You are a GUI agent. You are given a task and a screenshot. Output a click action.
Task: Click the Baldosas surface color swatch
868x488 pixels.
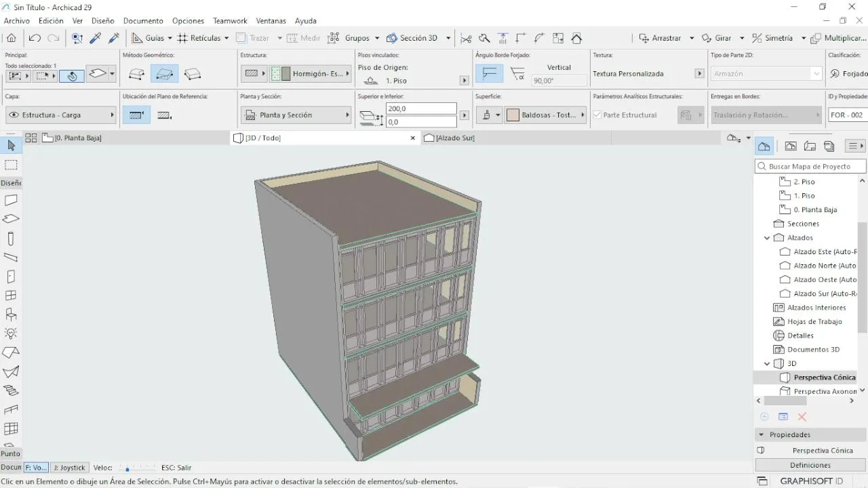click(513, 115)
